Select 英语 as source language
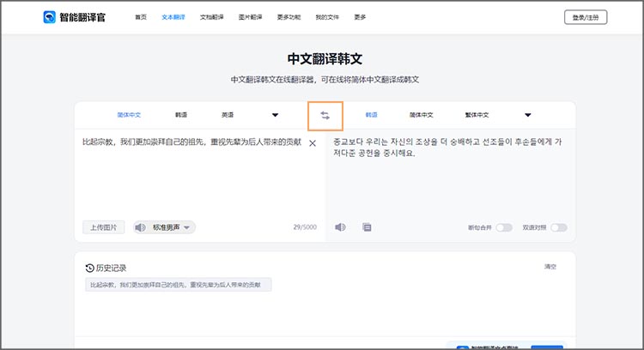Screen dimensions: 644x350 [228, 115]
